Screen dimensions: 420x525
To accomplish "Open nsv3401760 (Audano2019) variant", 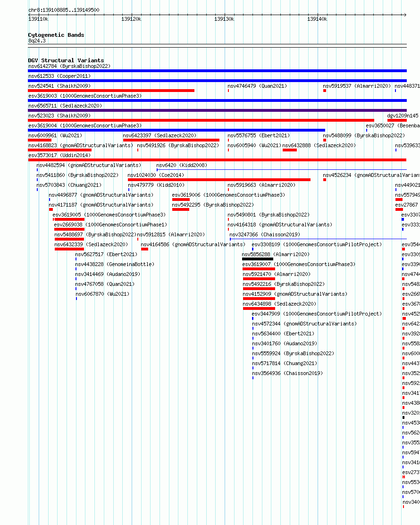I will [285, 343].
